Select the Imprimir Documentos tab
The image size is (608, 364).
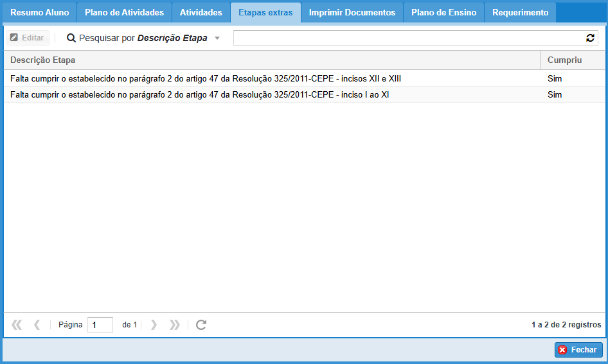pyautogui.click(x=352, y=13)
